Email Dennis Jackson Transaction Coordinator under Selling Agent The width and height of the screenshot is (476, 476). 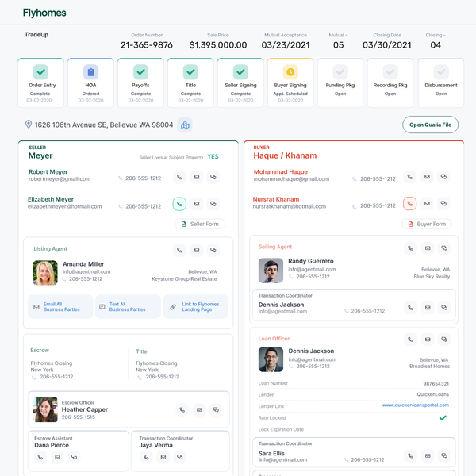428,308
